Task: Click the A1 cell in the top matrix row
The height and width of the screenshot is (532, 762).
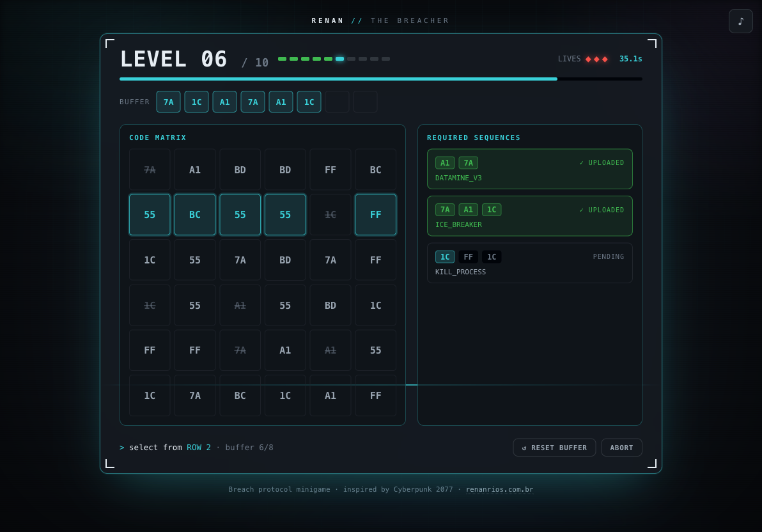Action: tap(195, 169)
